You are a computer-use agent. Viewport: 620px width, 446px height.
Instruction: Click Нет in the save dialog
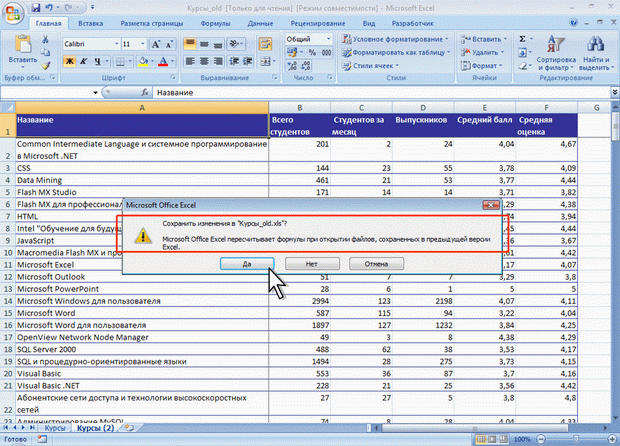tap(312, 264)
